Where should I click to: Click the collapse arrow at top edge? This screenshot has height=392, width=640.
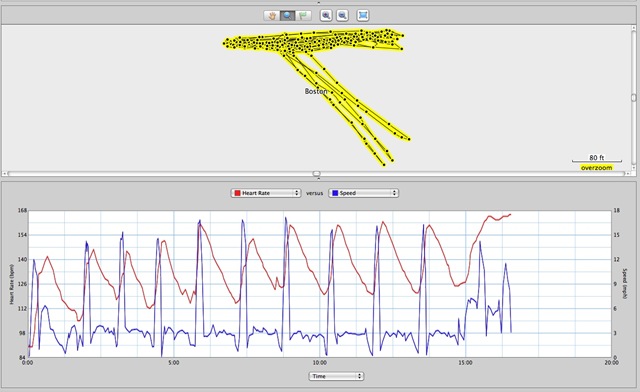point(319,2)
